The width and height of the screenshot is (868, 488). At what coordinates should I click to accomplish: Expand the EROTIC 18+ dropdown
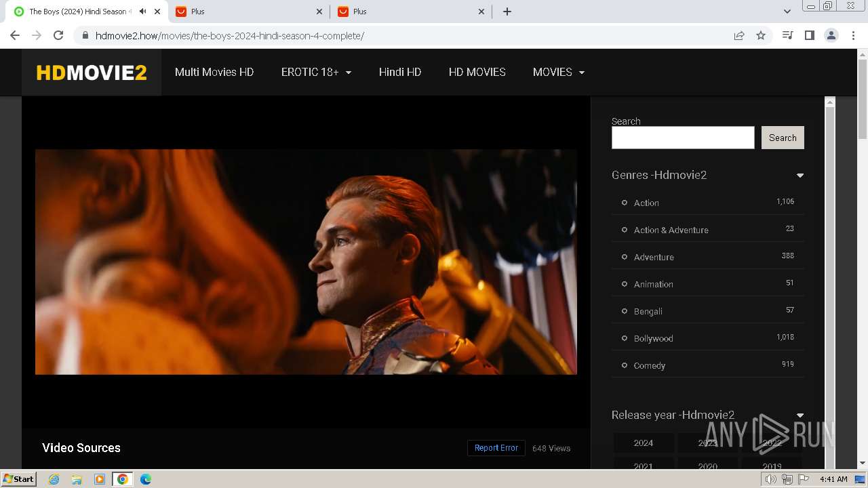[x=316, y=72]
